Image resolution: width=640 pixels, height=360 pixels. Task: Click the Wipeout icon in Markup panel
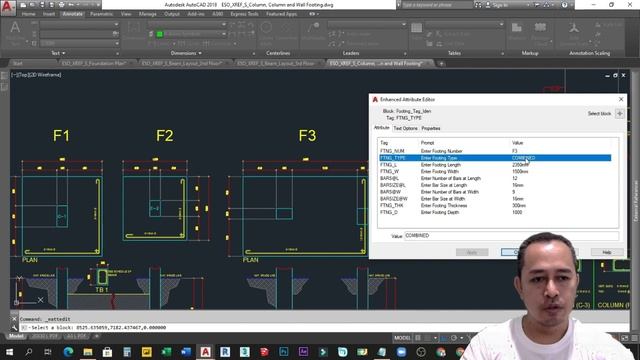tap(517, 28)
